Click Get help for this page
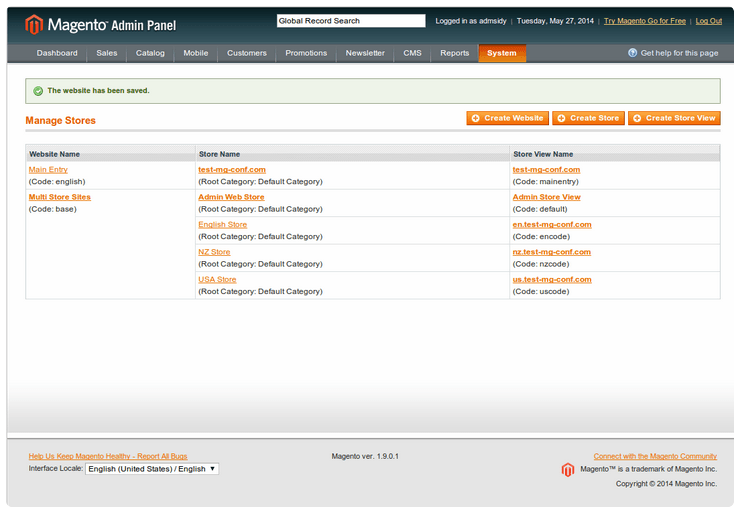741x513 pixels. (x=679, y=53)
